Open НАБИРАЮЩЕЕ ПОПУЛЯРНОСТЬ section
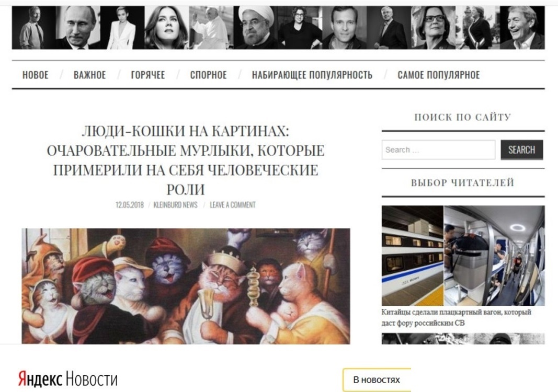Screen dimensions: 558x392 (x=312, y=75)
